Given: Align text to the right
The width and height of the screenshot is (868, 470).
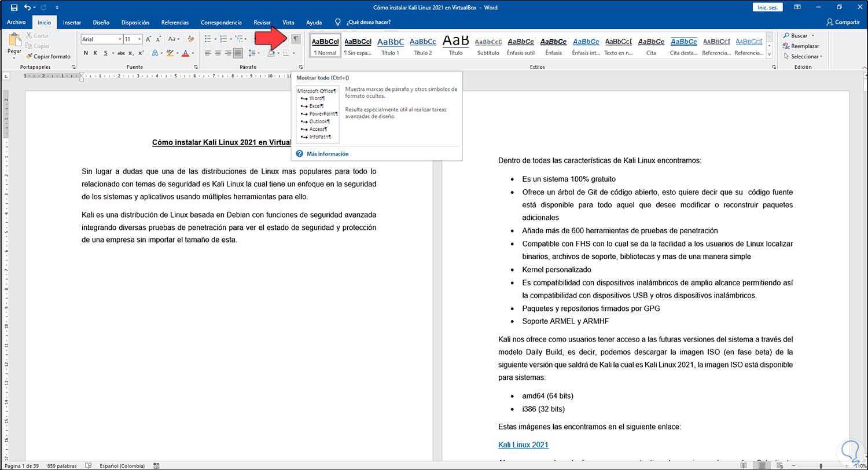Looking at the screenshot, I should [x=228, y=53].
